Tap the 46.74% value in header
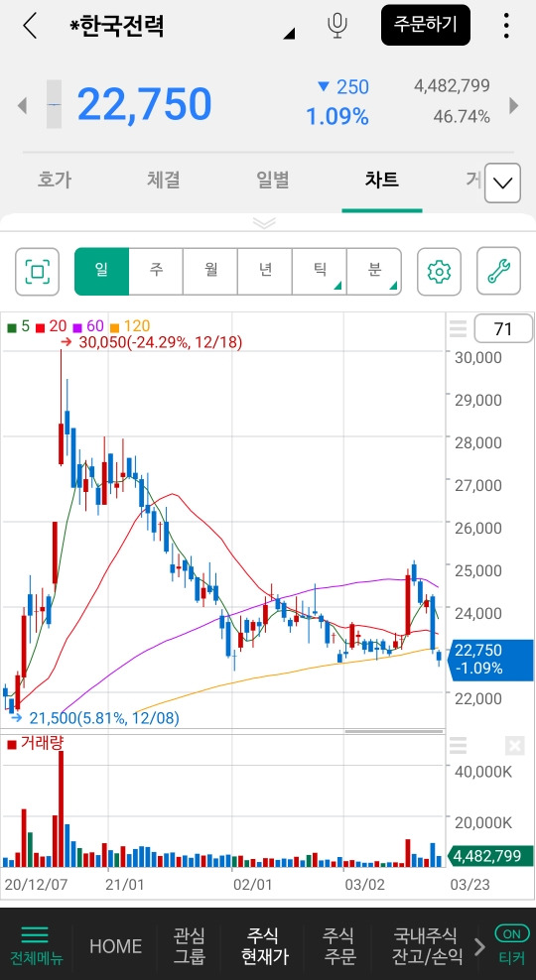 (462, 117)
